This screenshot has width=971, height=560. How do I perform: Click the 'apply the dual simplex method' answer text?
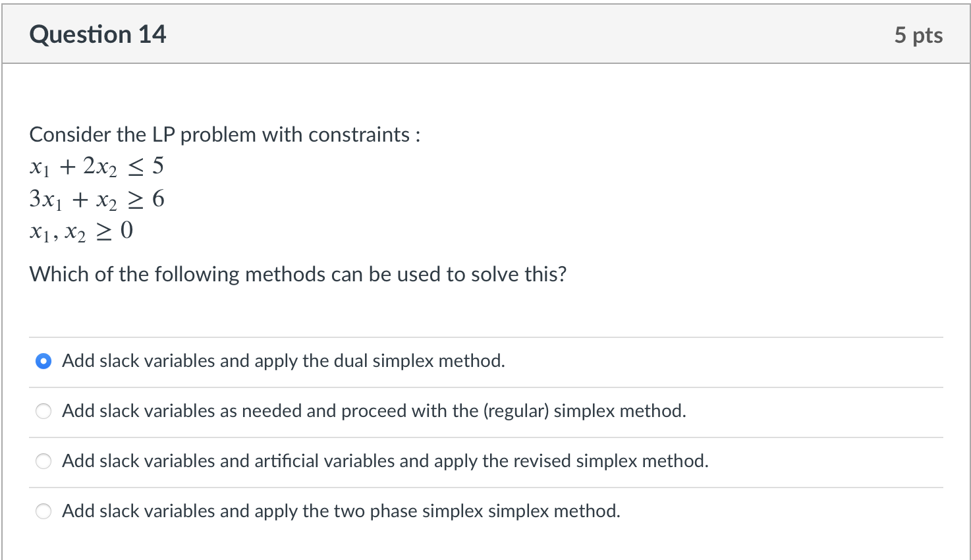point(283,361)
